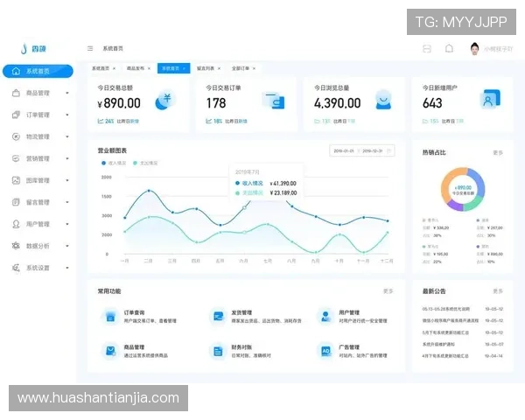Switch to the 全部订单 tab
The height and width of the screenshot is (420, 525).
(241, 67)
